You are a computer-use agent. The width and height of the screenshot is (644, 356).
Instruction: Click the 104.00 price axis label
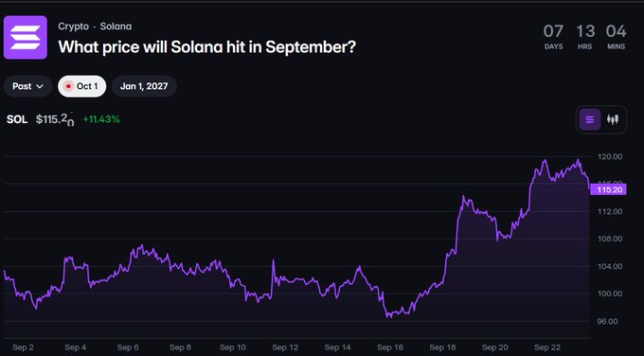(610, 266)
